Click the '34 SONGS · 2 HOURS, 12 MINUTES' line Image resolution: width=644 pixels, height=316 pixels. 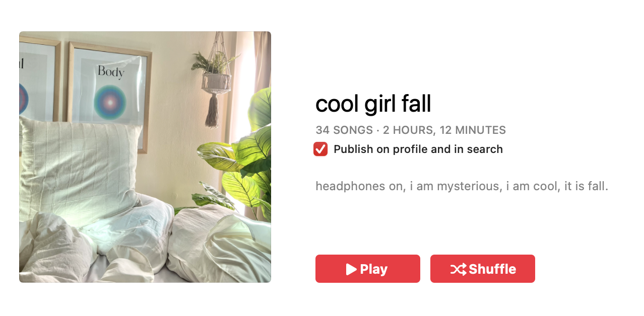point(411,130)
